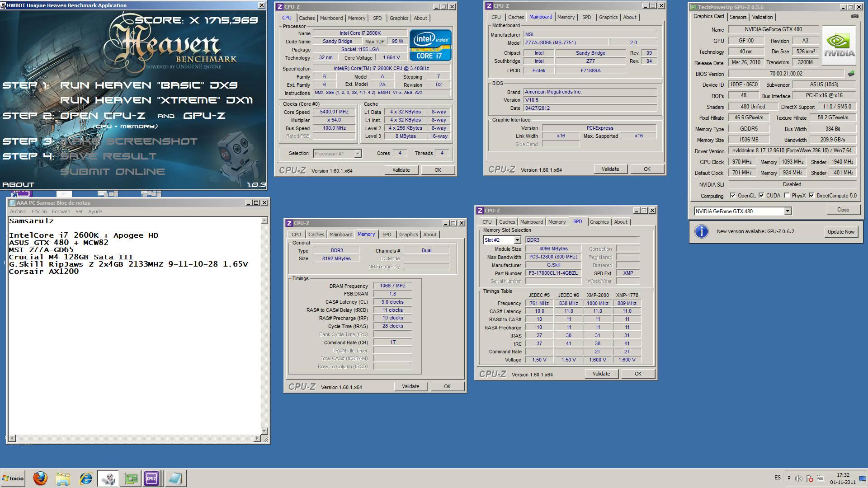Click Notepad vertical scrollbar down arrow
Screen dimensions: 868x488
264,431
